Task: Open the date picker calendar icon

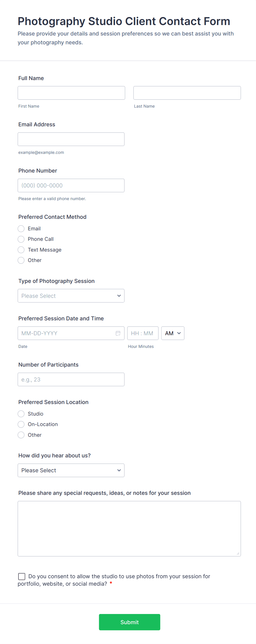Action: click(118, 333)
